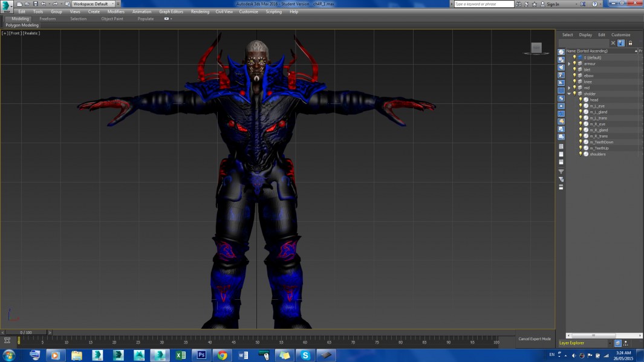
Task: Click the keyword or phrase search field
Action: point(484,4)
